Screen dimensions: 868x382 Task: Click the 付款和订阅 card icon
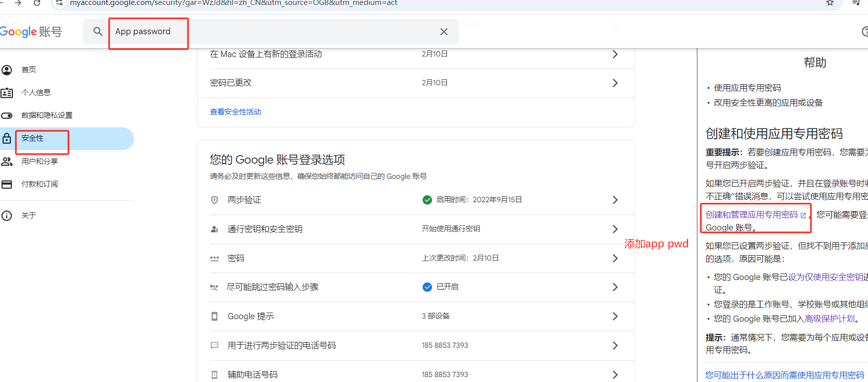(7, 184)
